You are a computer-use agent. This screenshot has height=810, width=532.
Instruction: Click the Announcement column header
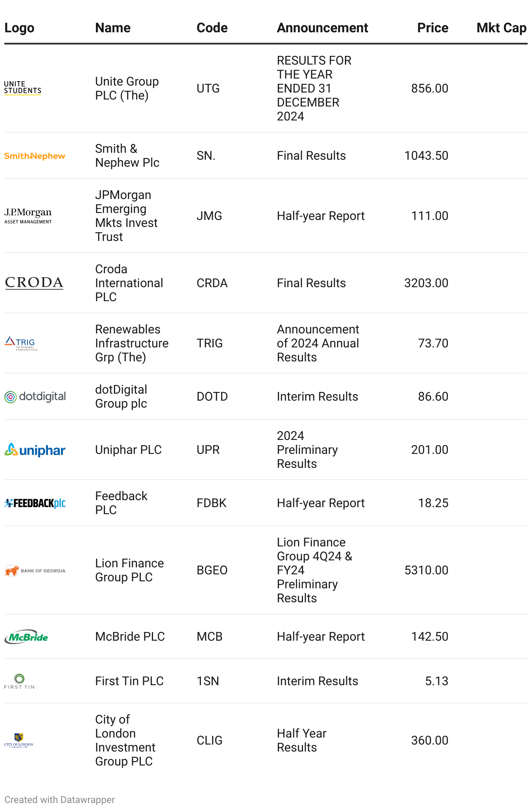pyautogui.click(x=322, y=28)
